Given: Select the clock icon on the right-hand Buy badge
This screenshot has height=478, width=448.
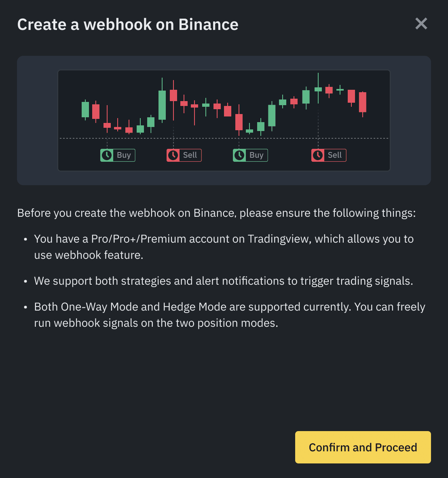Looking at the screenshot, I should 239,155.
